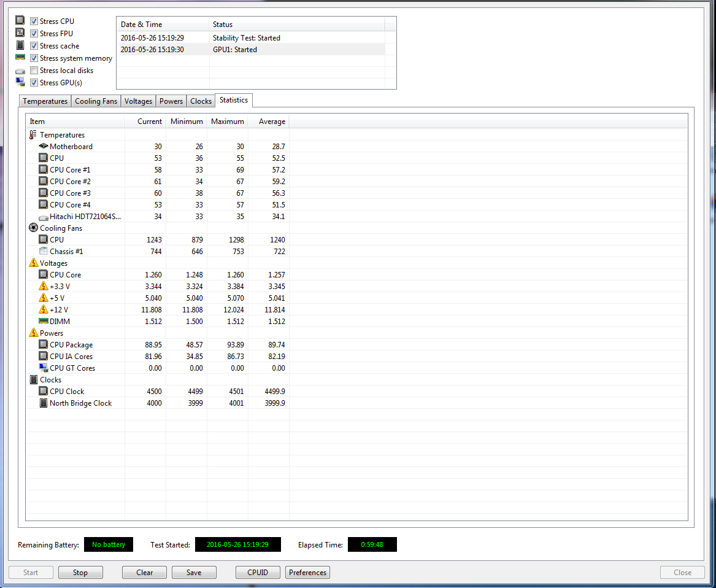Image resolution: width=716 pixels, height=588 pixels.
Task: Uncheck the Stress CPU checkbox
Action: pos(34,21)
